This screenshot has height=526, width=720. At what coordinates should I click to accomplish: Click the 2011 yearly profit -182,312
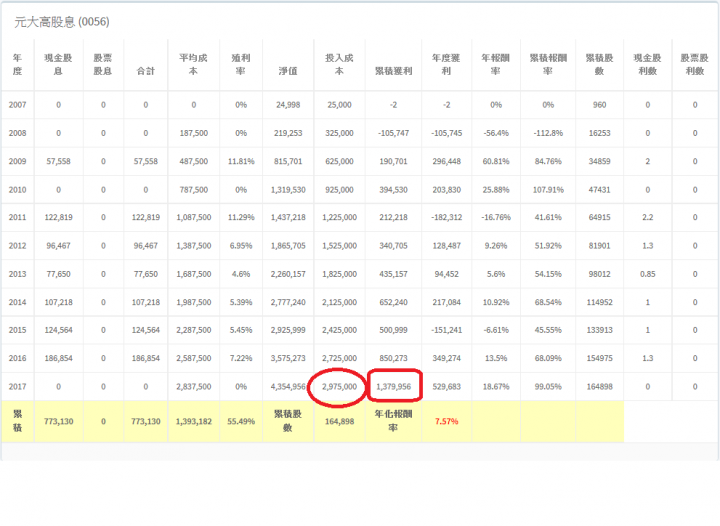pos(446,218)
